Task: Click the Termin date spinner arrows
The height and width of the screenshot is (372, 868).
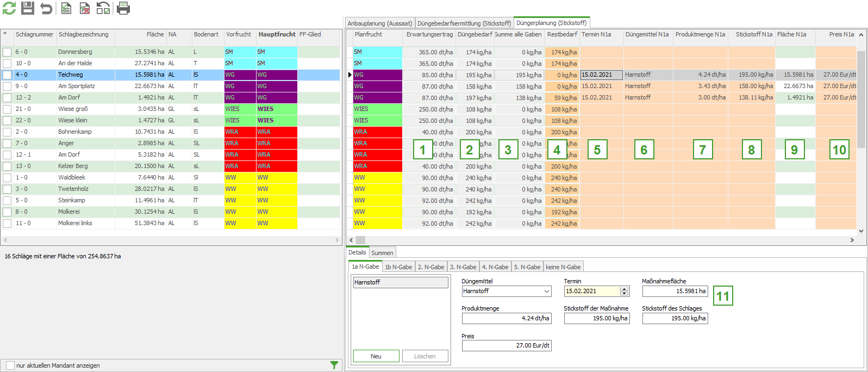Action: 625,292
